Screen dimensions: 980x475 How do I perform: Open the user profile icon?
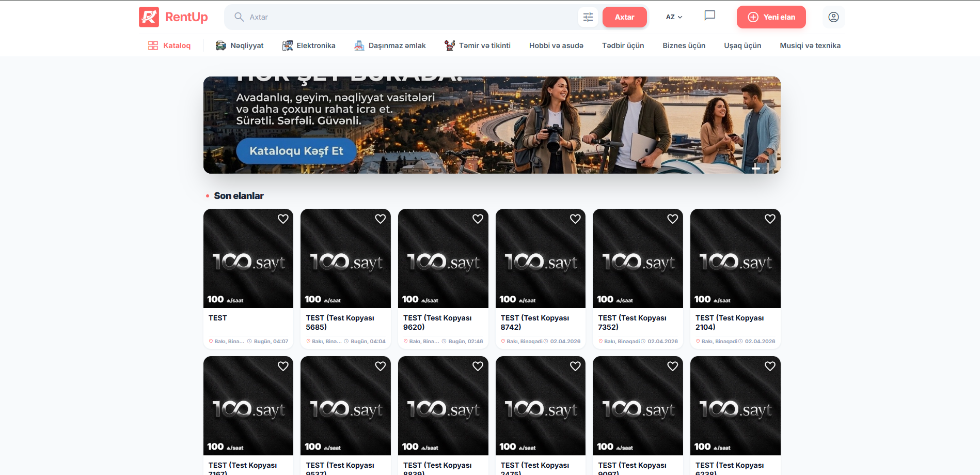point(833,17)
